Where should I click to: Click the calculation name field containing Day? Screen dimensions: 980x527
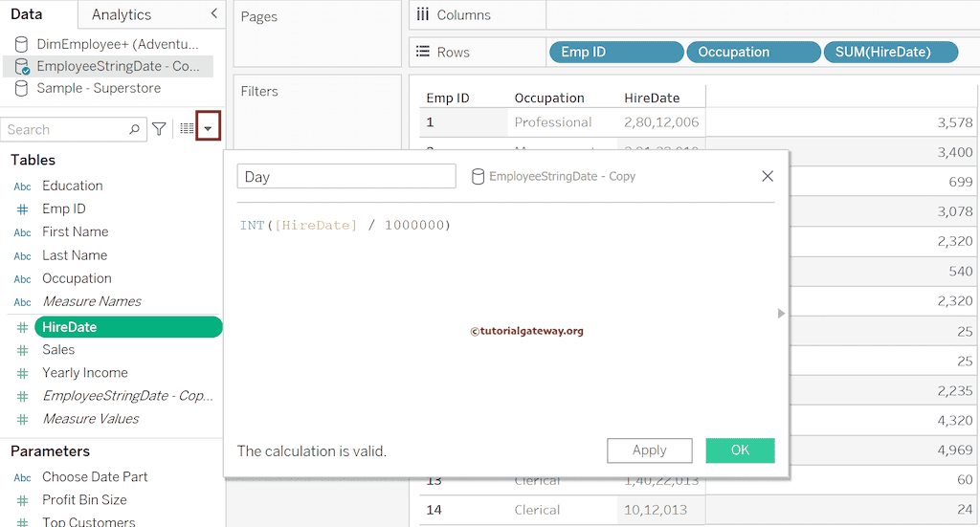346,176
